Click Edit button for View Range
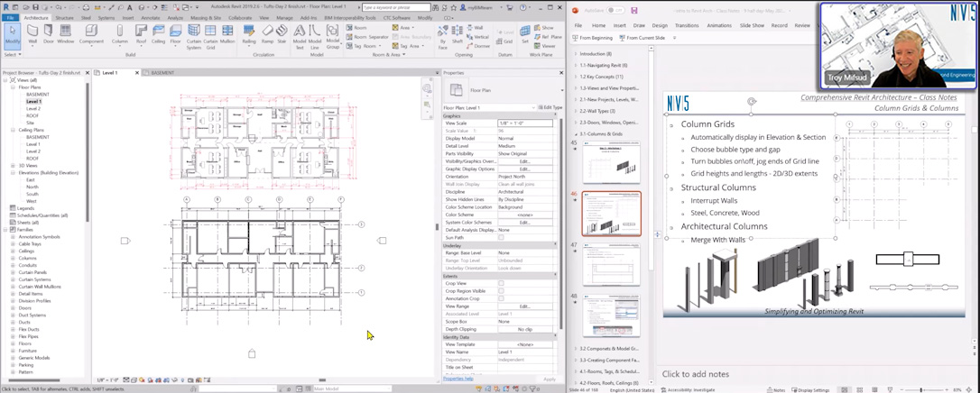This screenshot has height=393, width=980. (524, 306)
